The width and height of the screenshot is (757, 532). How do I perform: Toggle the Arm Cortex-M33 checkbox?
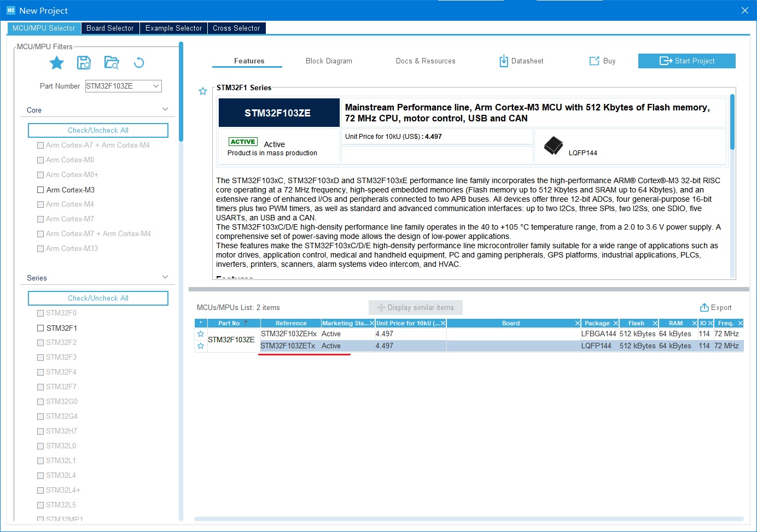[40, 249]
